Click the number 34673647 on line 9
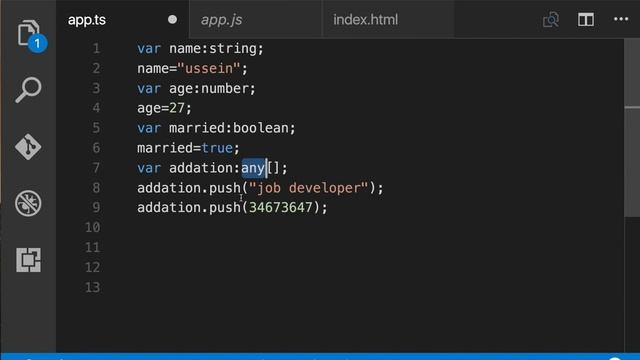Viewport: 640px width, 360px height. tap(280, 207)
